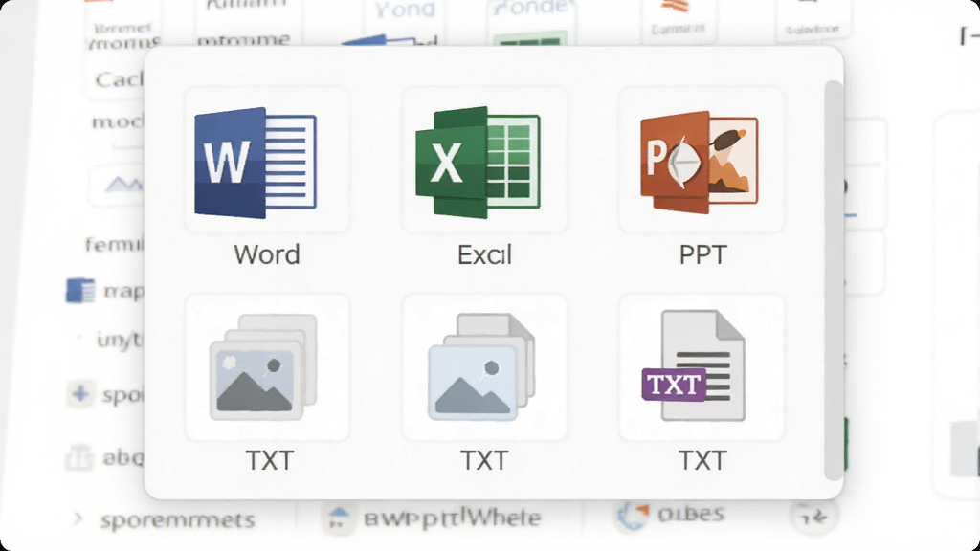980x551 pixels.
Task: Expand the "sporemmets" chevron in background
Action: point(78,518)
